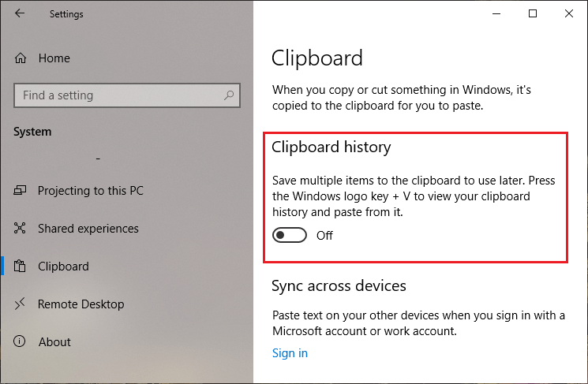Focus the Find a setting search field
The image size is (588, 384).
click(118, 95)
